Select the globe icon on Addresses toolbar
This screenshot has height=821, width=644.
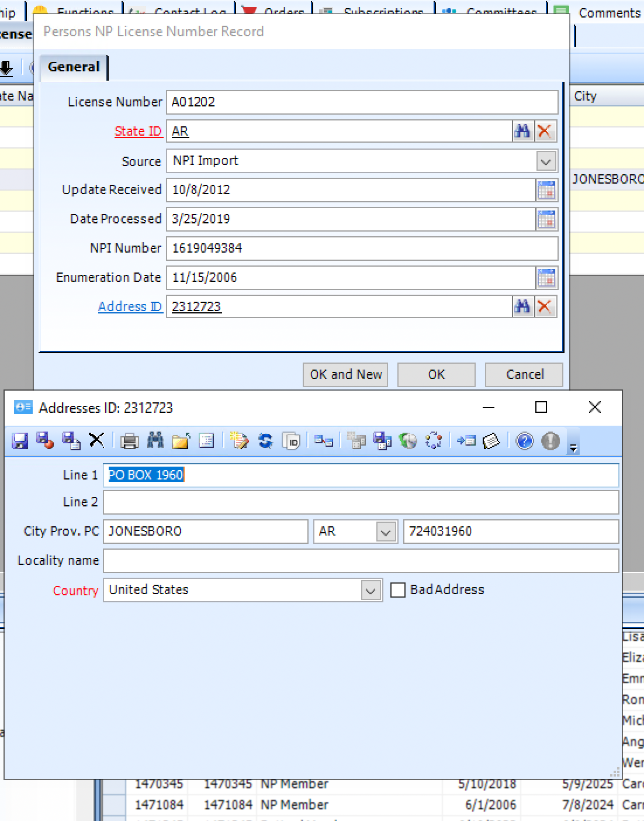pos(407,441)
